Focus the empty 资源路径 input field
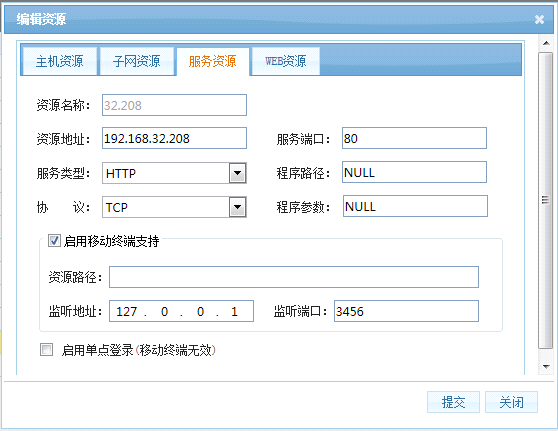558x431 pixels. tap(294, 277)
